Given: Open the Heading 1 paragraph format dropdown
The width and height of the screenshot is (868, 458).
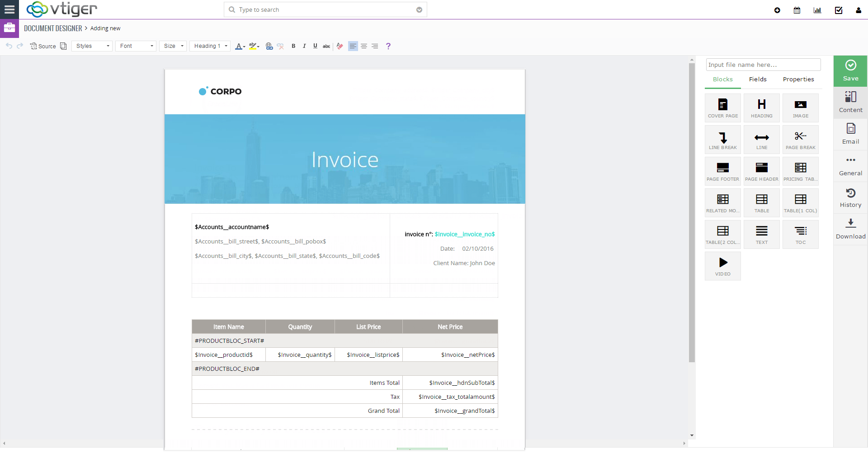Looking at the screenshot, I should [x=210, y=46].
